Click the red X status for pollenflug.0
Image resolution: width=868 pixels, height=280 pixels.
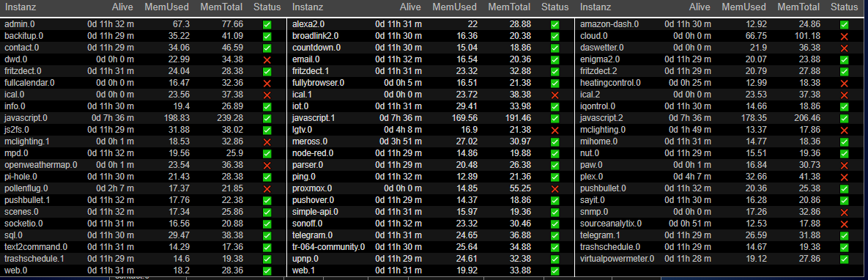click(267, 189)
